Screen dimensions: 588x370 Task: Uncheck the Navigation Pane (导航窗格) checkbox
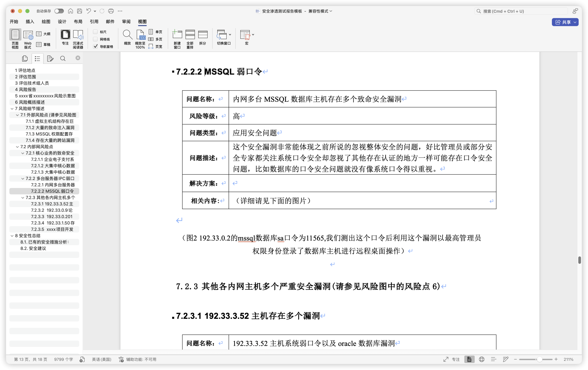(x=96, y=46)
